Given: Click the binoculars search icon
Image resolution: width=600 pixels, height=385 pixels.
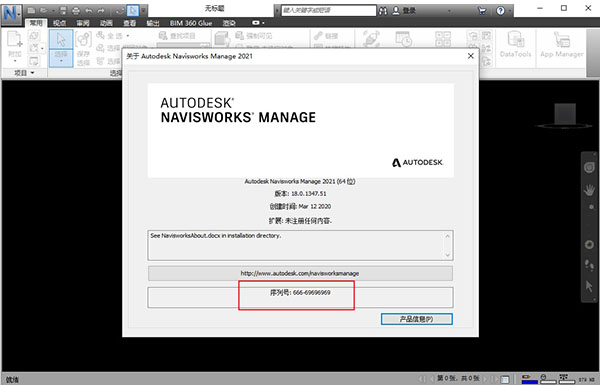Looking at the screenshot, I should point(383,11).
